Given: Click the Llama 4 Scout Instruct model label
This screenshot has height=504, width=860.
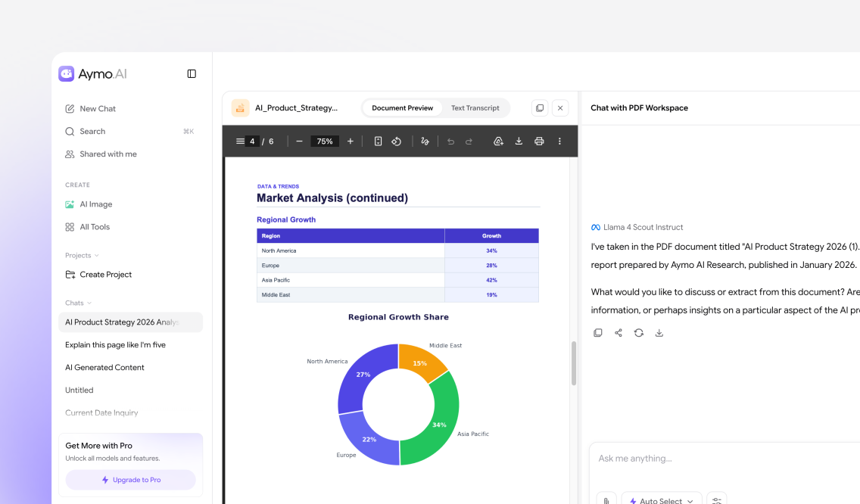Looking at the screenshot, I should pos(643,227).
